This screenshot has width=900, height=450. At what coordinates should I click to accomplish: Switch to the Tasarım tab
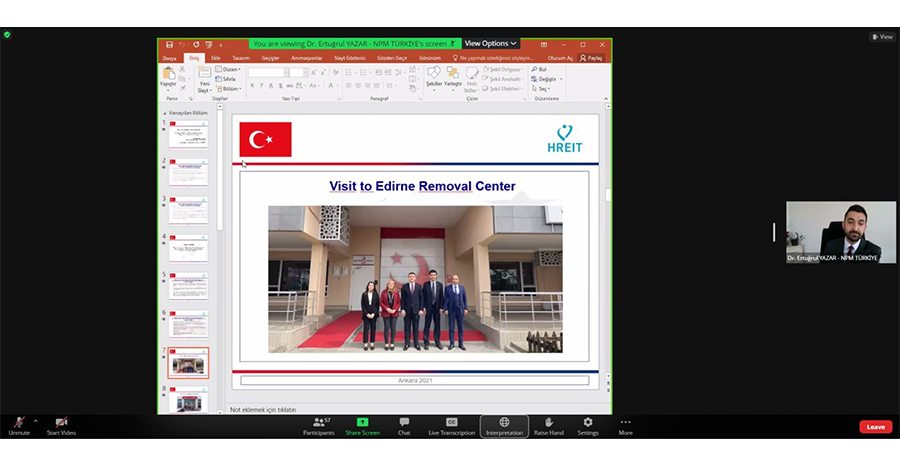click(241, 58)
